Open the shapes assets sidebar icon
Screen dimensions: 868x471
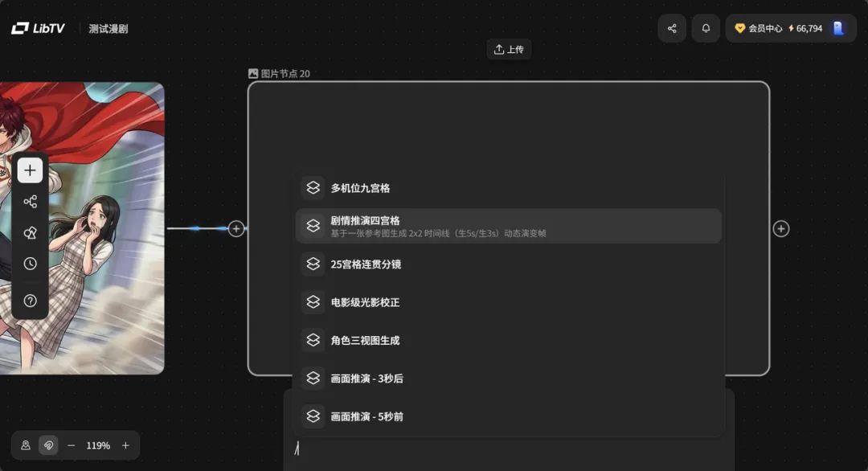point(30,232)
